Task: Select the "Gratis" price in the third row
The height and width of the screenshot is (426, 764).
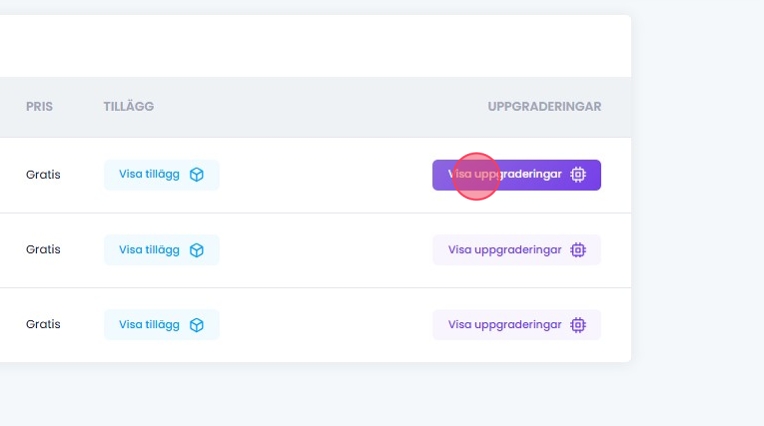Action: pos(43,325)
